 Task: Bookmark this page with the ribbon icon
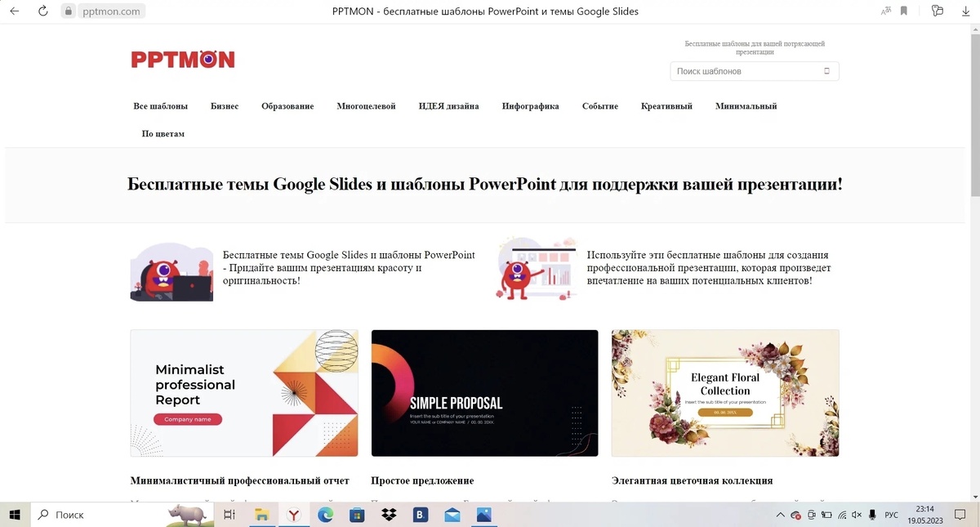click(904, 11)
